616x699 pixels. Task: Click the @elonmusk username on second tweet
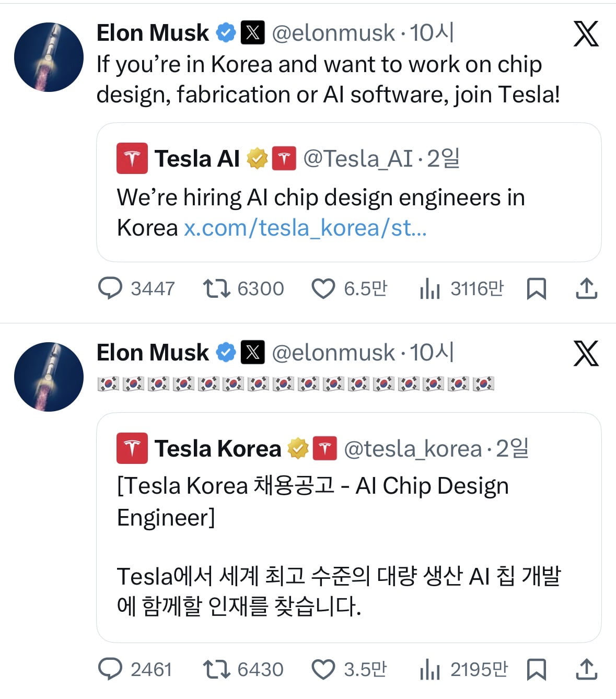coord(334,352)
